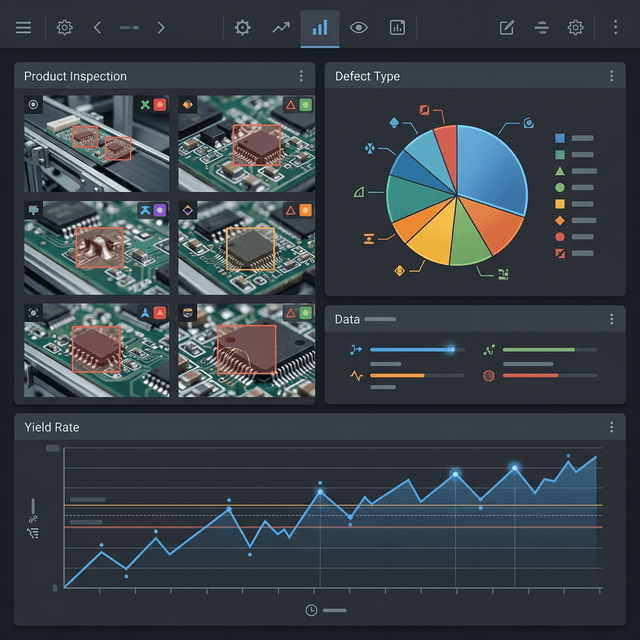Click the edit pencil icon in toolbar
This screenshot has height=640, width=640.
coord(507,28)
